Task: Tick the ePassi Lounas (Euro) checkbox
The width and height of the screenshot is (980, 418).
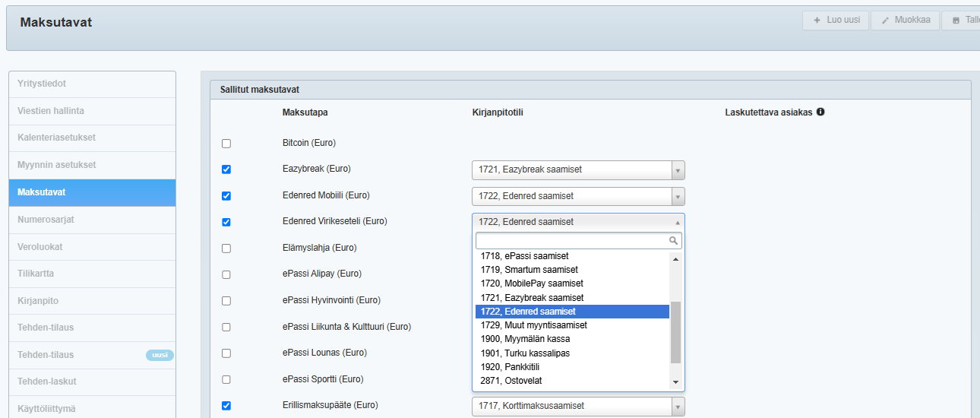Action: pyautogui.click(x=226, y=353)
